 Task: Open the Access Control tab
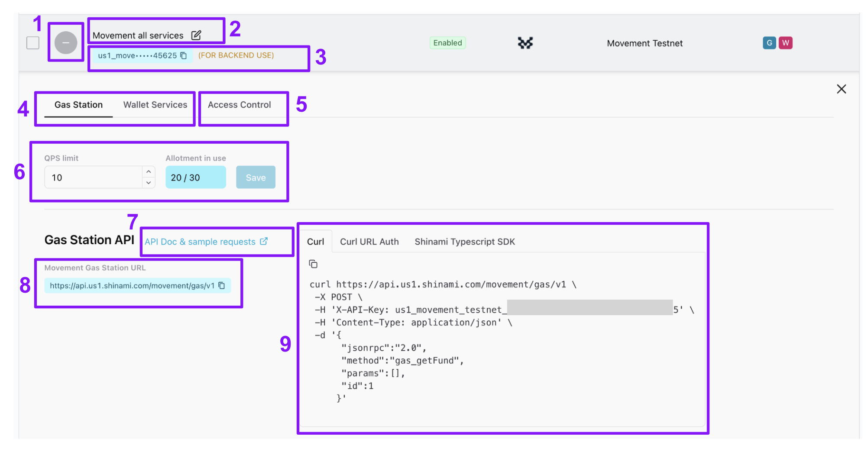(x=239, y=105)
